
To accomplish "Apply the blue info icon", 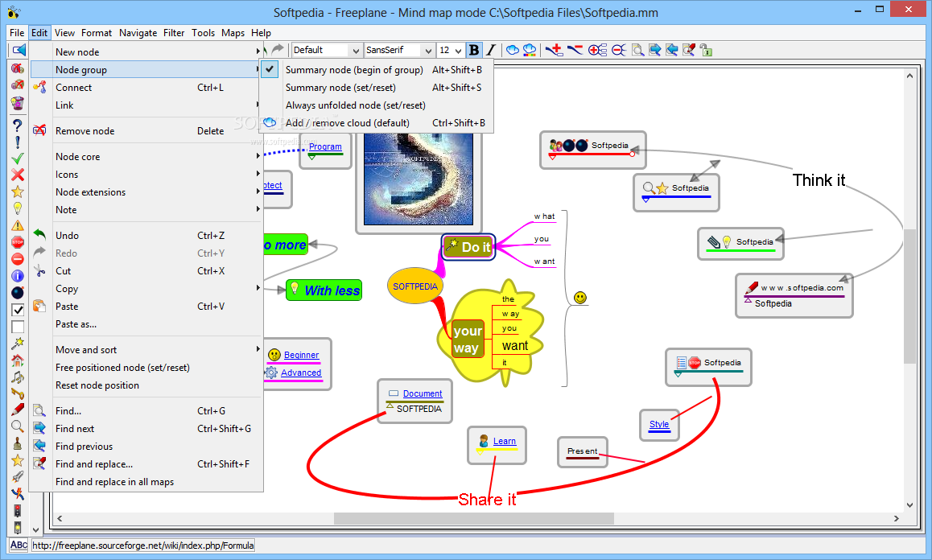I will point(18,276).
